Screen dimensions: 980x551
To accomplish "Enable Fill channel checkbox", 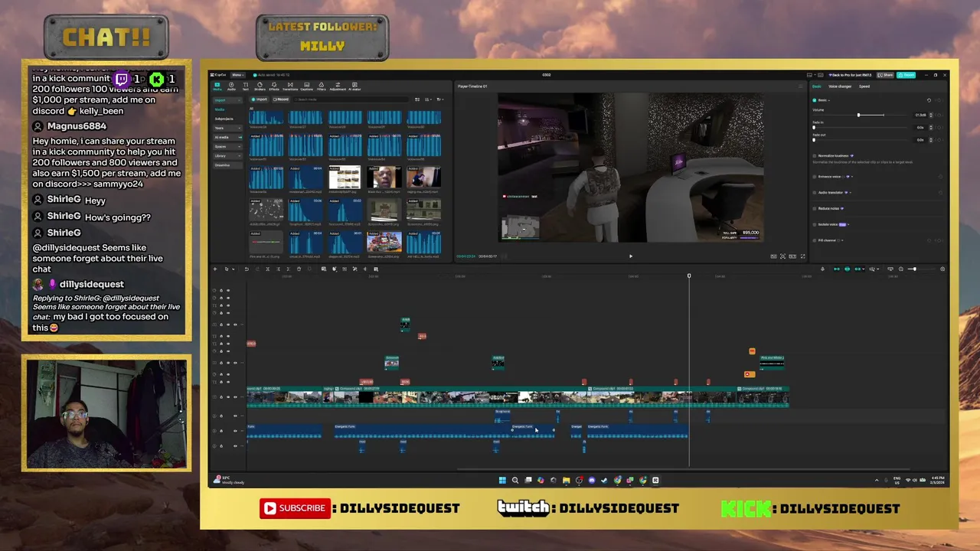I will click(815, 240).
